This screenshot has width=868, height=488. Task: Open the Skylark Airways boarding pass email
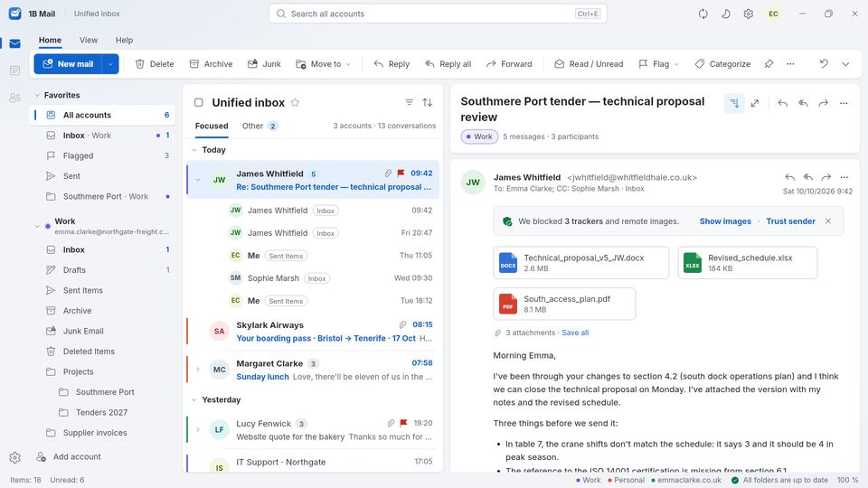click(x=314, y=332)
